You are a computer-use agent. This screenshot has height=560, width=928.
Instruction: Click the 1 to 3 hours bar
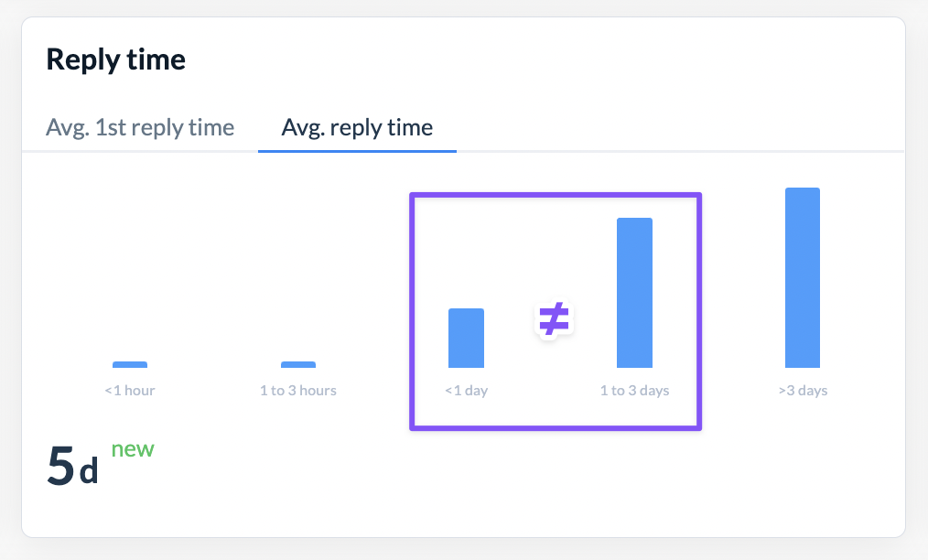click(x=298, y=364)
